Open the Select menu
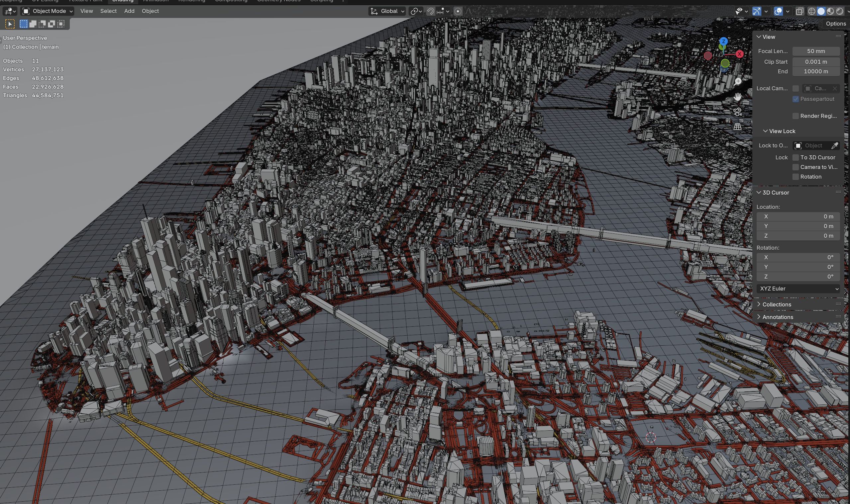This screenshot has height=504, width=850. [108, 11]
